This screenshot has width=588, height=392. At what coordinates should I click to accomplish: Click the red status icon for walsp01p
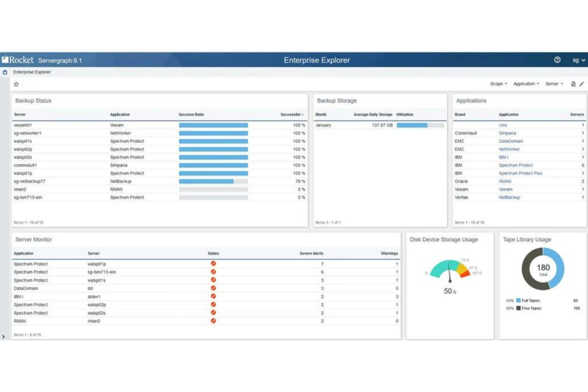(x=214, y=263)
